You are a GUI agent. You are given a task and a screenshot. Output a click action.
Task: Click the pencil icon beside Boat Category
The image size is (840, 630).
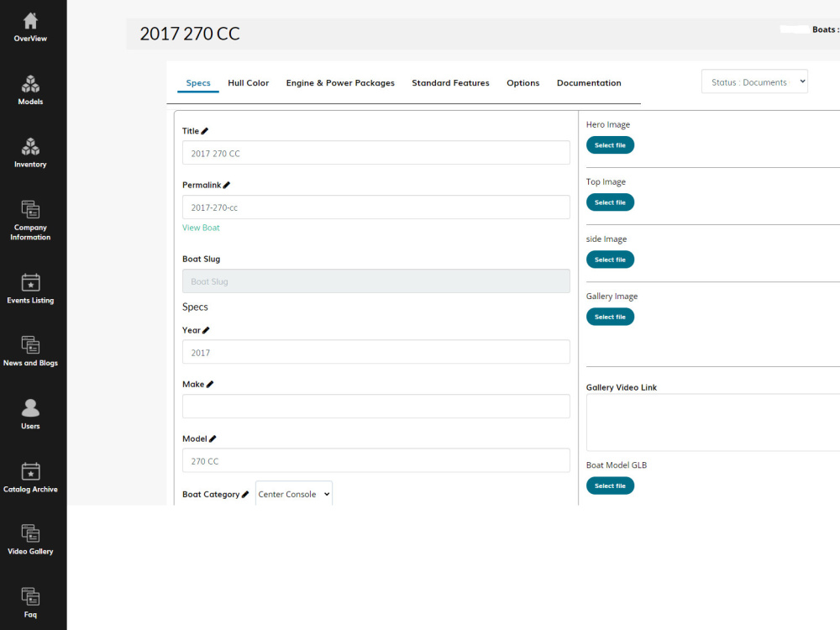point(245,495)
